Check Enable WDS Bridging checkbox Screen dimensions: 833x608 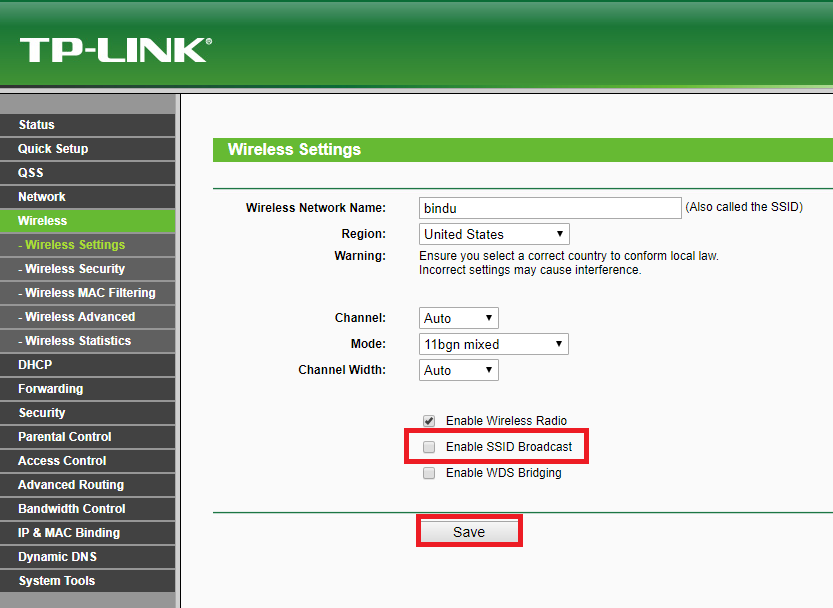(x=429, y=473)
